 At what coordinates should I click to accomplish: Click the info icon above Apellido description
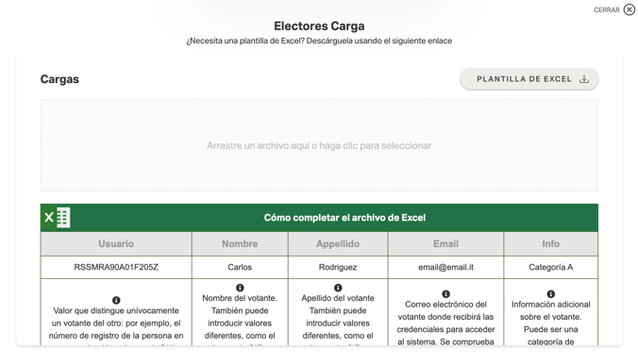338,288
